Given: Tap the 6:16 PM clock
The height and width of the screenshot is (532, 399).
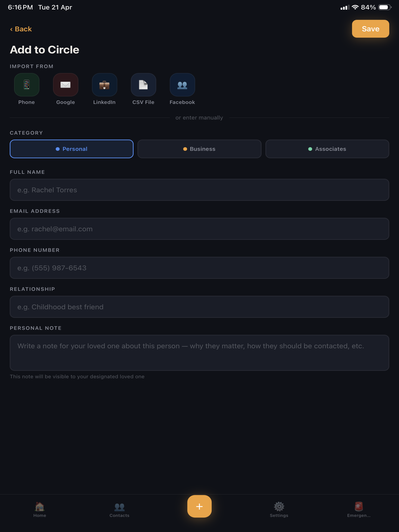Looking at the screenshot, I should click(x=20, y=8).
